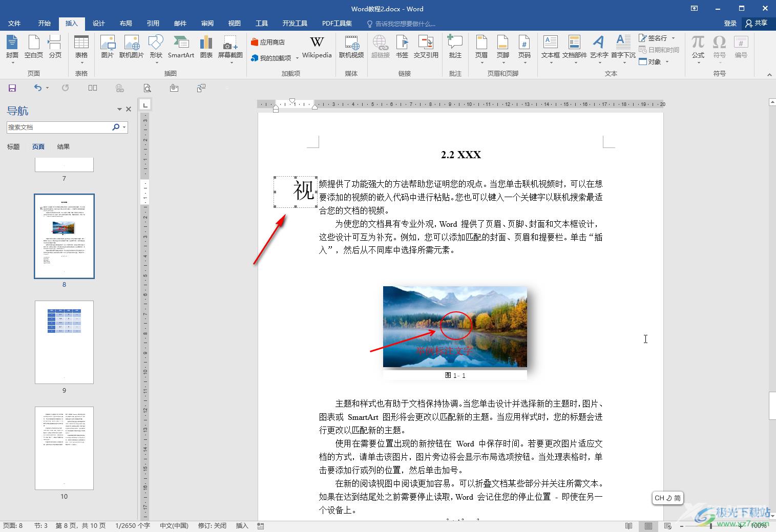Switch to the Home (开始) tab

tap(45, 24)
